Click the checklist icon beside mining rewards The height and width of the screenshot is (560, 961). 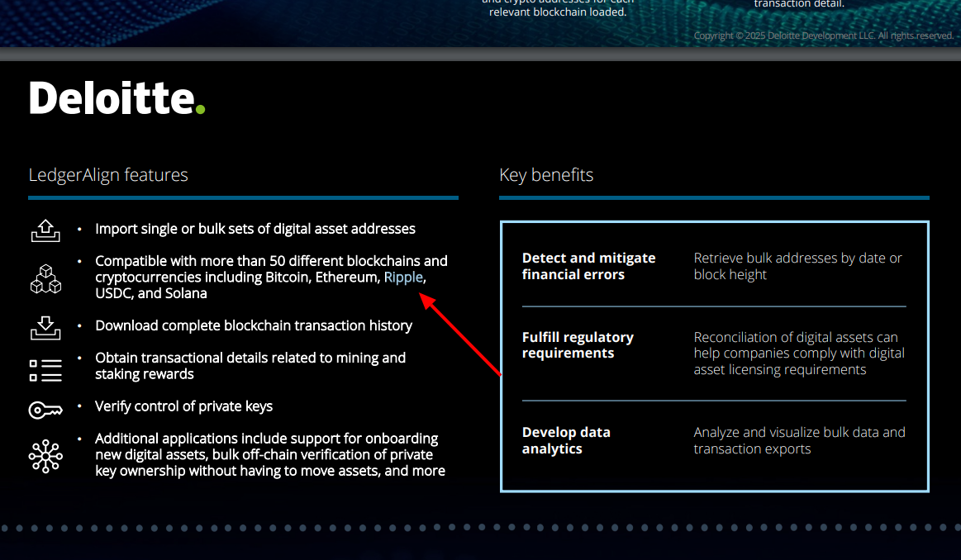[x=45, y=370]
